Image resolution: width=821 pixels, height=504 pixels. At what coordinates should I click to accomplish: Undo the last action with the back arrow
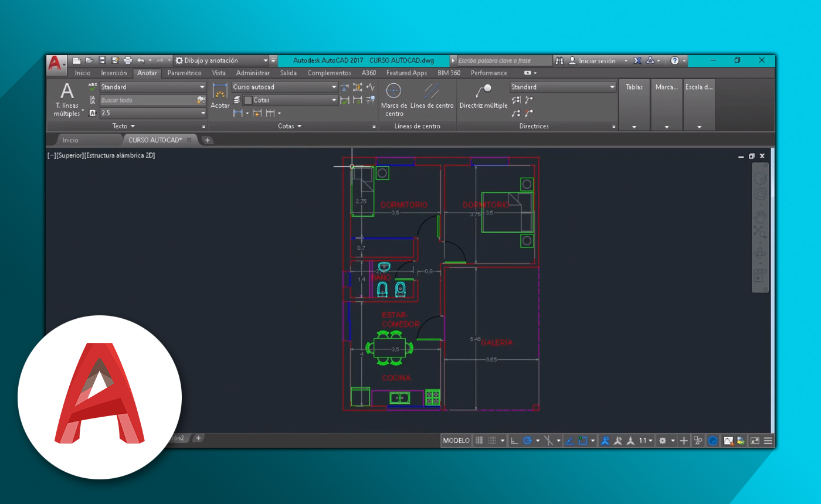141,60
